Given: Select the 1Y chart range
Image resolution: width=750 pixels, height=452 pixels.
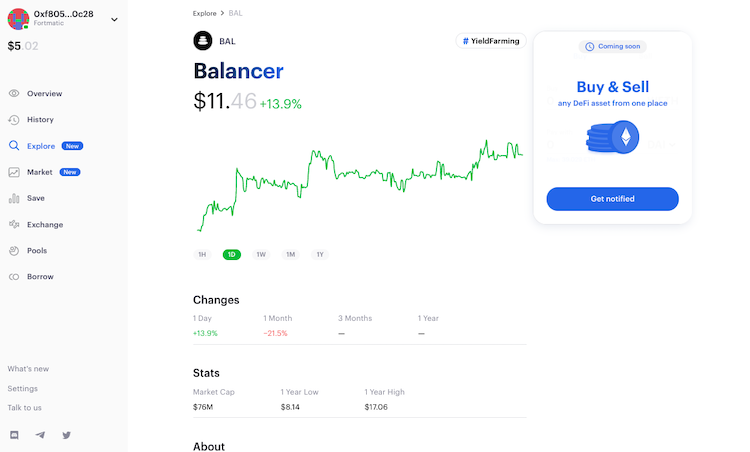Looking at the screenshot, I should click(x=320, y=254).
